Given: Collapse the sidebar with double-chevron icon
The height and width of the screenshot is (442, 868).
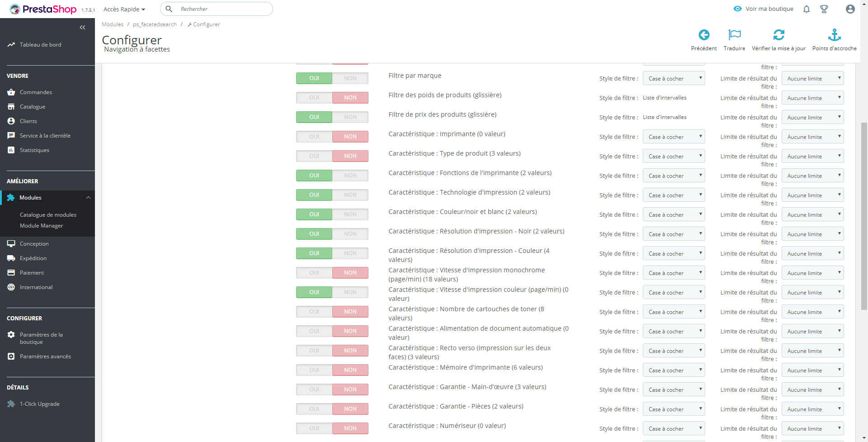Looking at the screenshot, I should [x=82, y=28].
